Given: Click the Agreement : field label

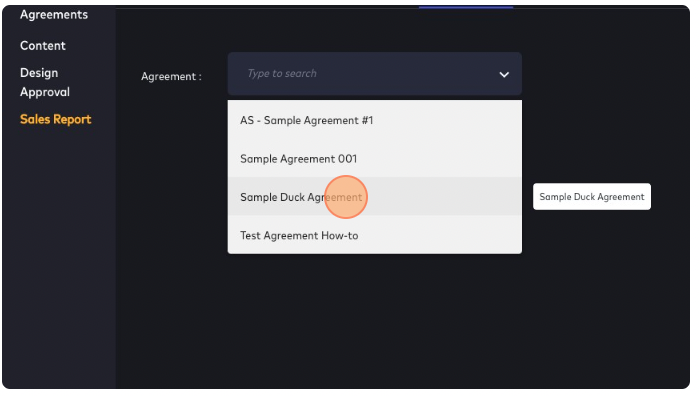Looking at the screenshot, I should coord(171,77).
